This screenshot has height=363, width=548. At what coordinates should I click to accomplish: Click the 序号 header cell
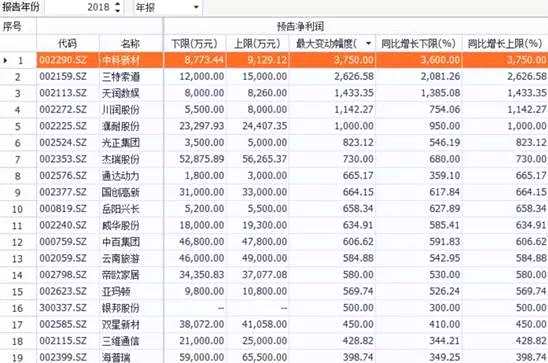point(12,26)
